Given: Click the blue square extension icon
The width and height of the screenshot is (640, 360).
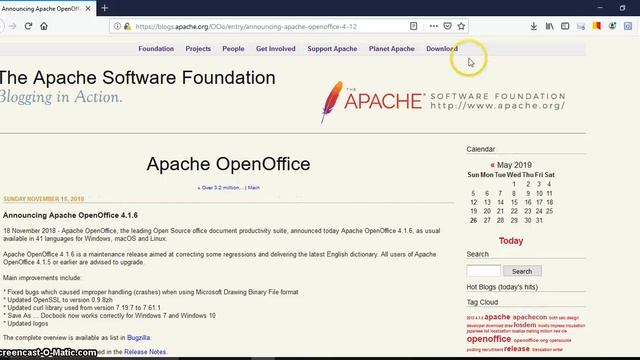Looking at the screenshot, I should pyautogui.click(x=628, y=26).
